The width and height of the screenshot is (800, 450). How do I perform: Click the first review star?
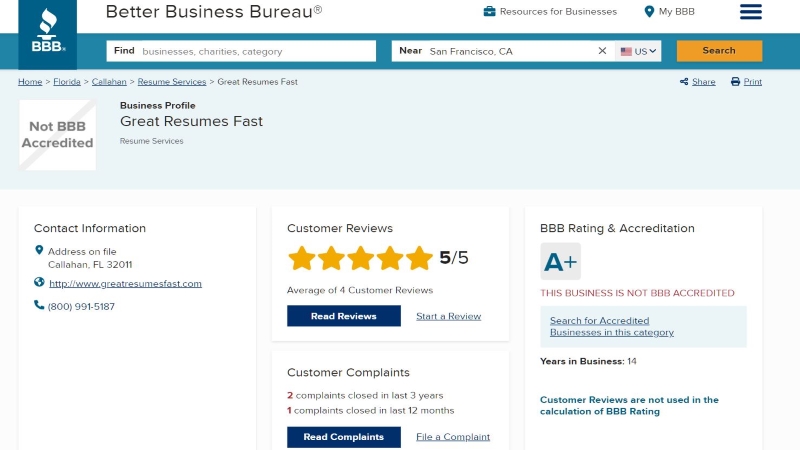click(x=302, y=258)
